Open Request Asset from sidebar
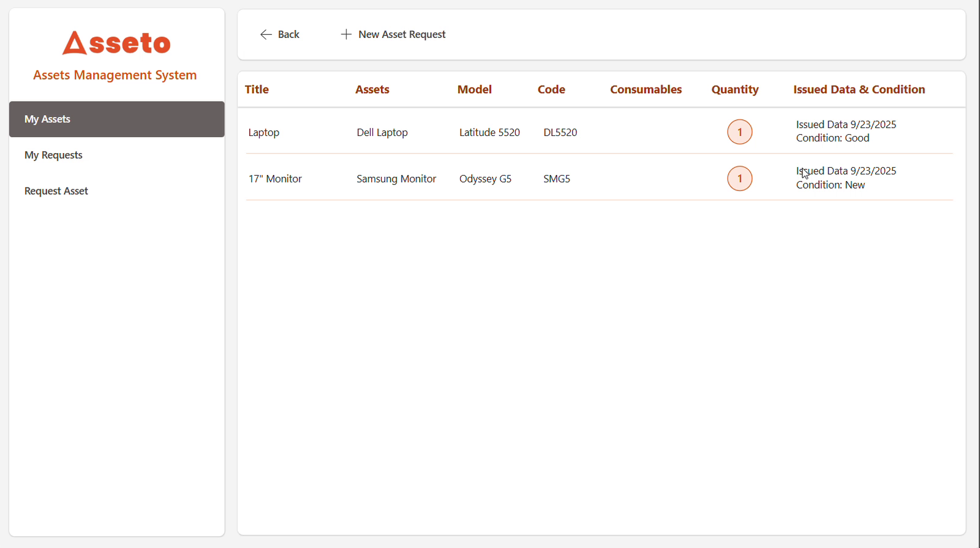Image resolution: width=980 pixels, height=548 pixels. point(56,191)
